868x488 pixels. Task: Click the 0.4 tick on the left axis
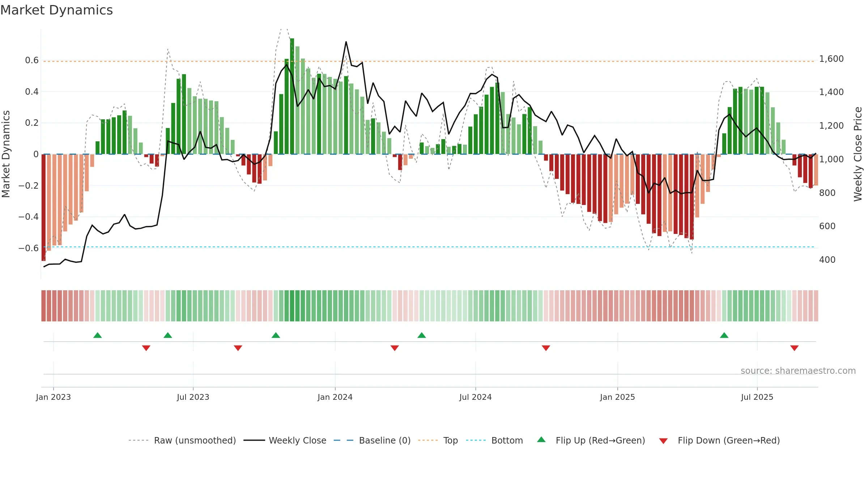(32, 91)
